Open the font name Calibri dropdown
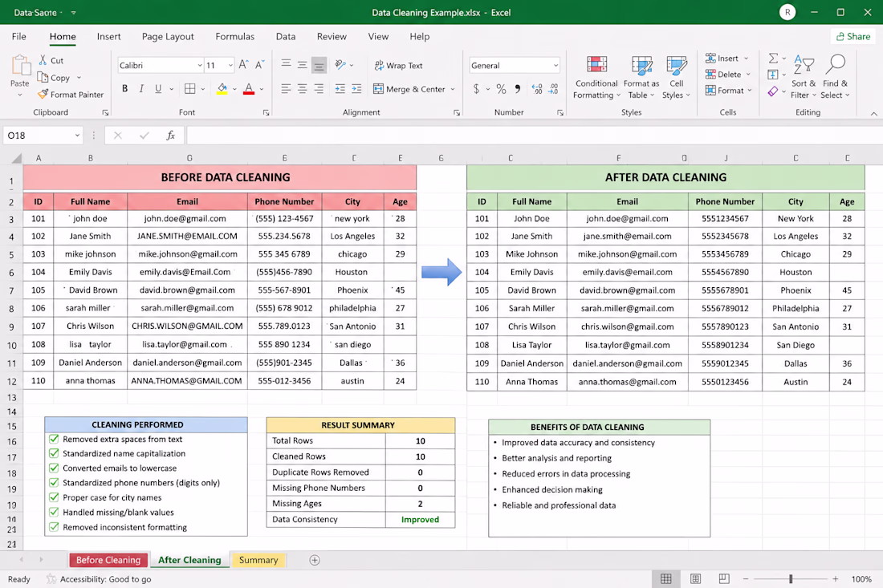The height and width of the screenshot is (588, 883). click(x=199, y=65)
